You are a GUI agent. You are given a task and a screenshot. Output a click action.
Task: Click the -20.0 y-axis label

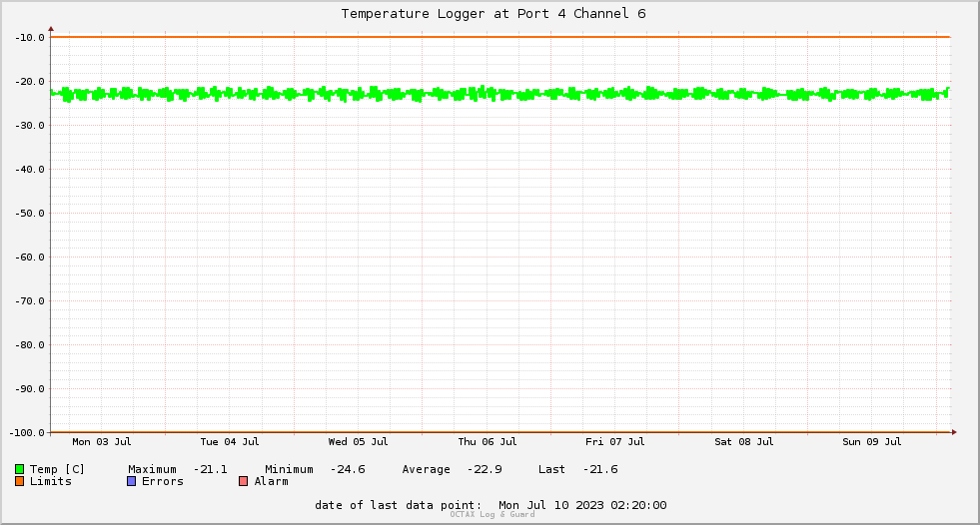[x=30, y=81]
